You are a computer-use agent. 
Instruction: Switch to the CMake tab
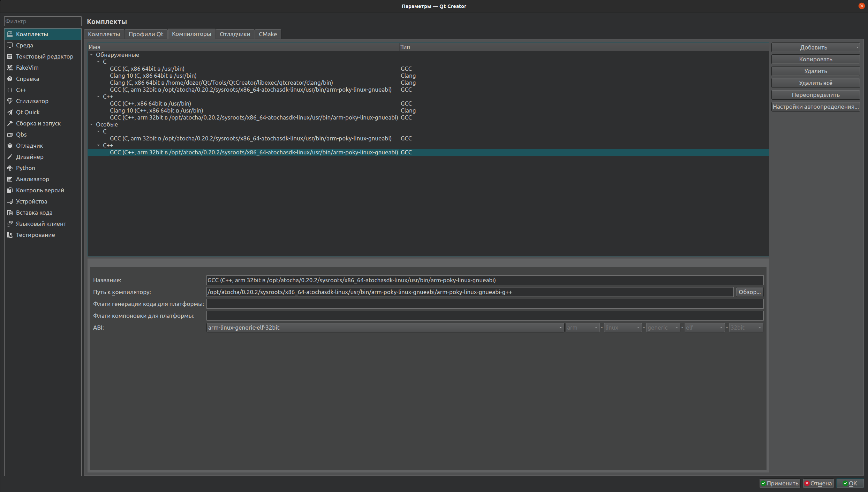(x=268, y=34)
